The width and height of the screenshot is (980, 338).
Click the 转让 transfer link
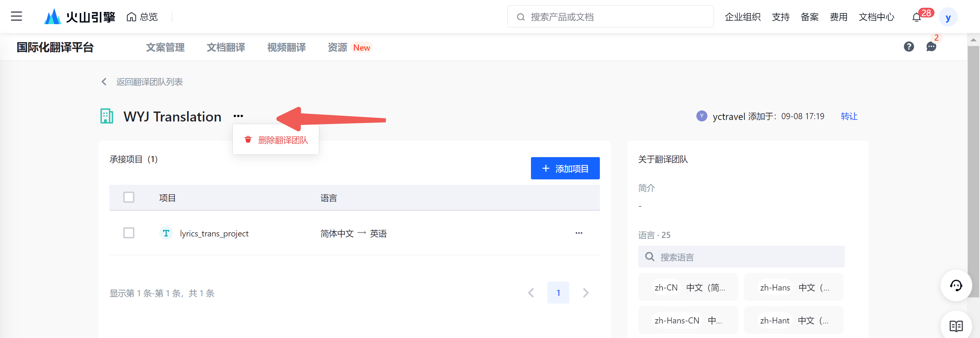pos(849,116)
